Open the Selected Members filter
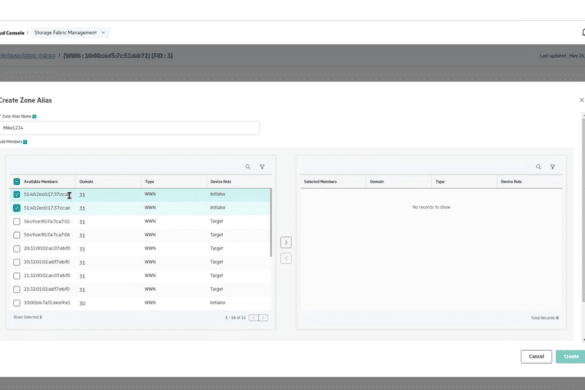This screenshot has width=585, height=390. pyautogui.click(x=553, y=167)
